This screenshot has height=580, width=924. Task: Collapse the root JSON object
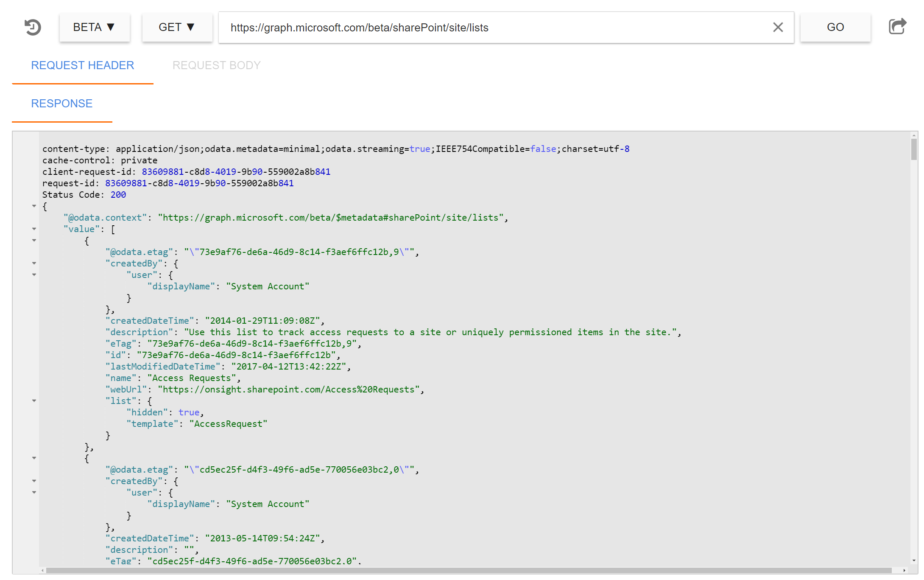pyautogui.click(x=34, y=206)
